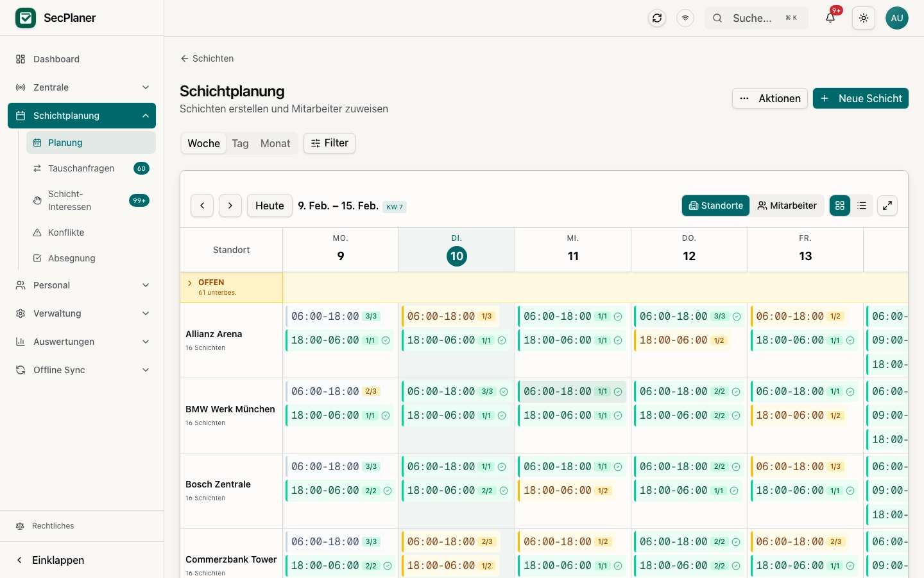Create a shift with Neue Schicht
This screenshot has width=924, height=578.
click(860, 98)
